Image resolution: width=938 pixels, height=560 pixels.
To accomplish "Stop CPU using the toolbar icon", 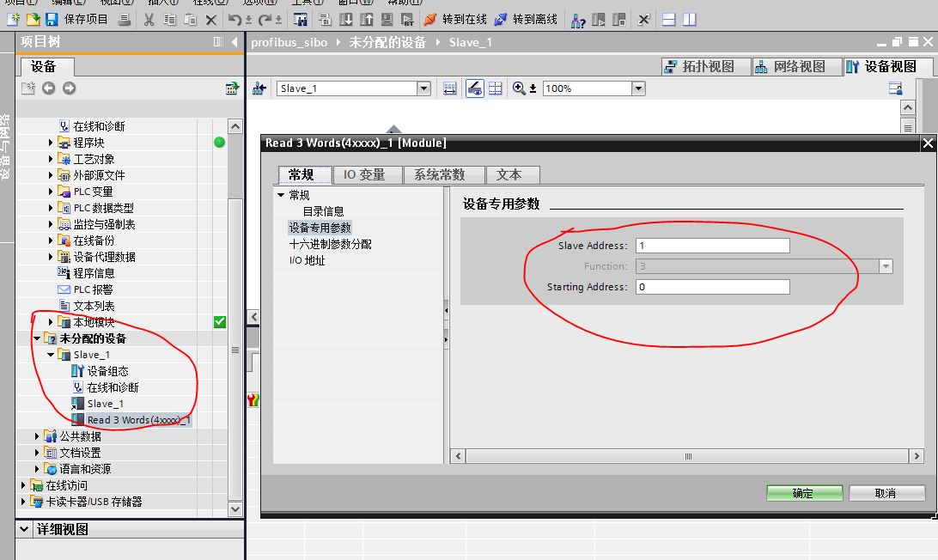I will pos(619,20).
